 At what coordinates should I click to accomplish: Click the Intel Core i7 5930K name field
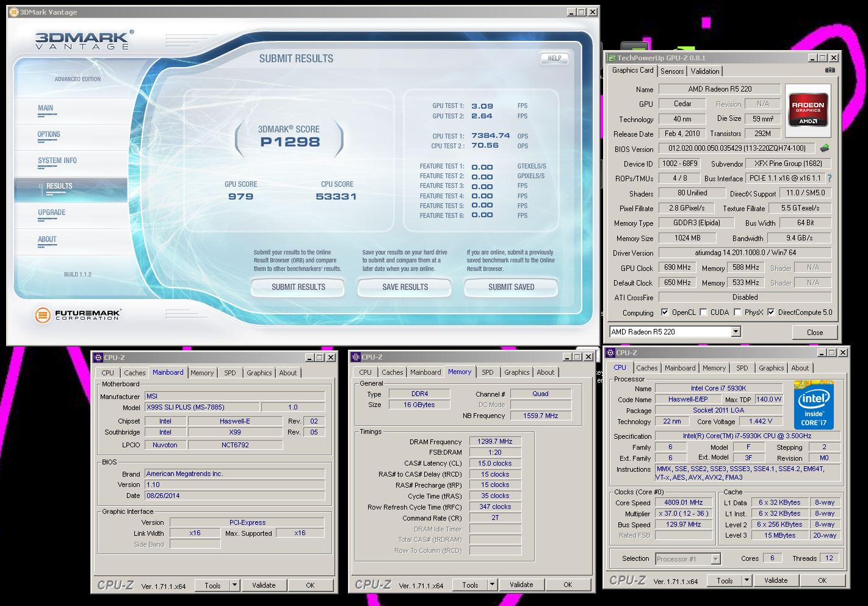coord(718,388)
